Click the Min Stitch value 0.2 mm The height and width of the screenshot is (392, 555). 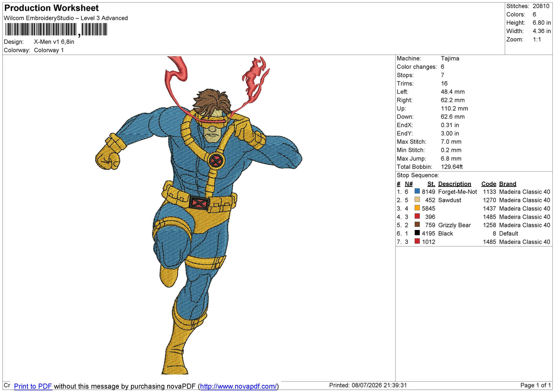pyautogui.click(x=451, y=150)
